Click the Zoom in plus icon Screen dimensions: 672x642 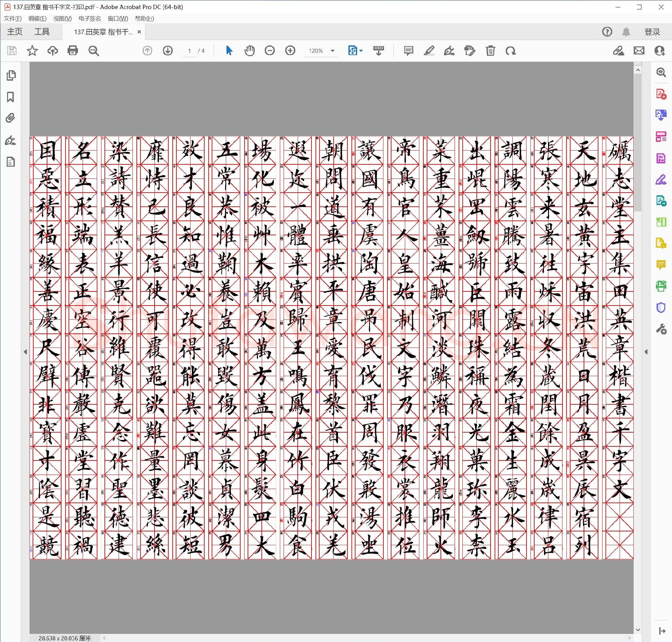[290, 51]
